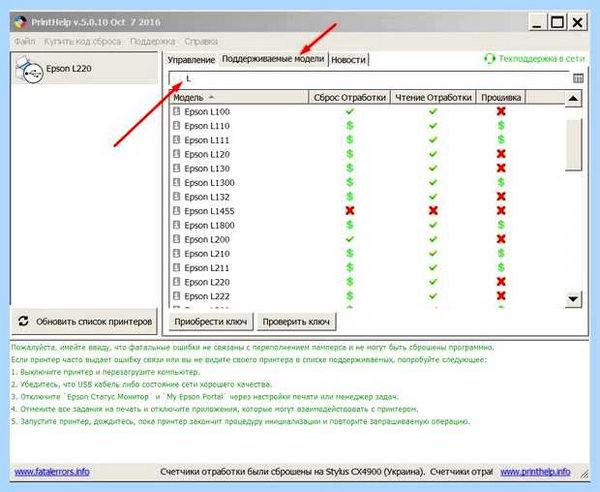The height and width of the screenshot is (492, 600).
Task: Sort by Сброс Отработки column header
Action: coord(349,98)
